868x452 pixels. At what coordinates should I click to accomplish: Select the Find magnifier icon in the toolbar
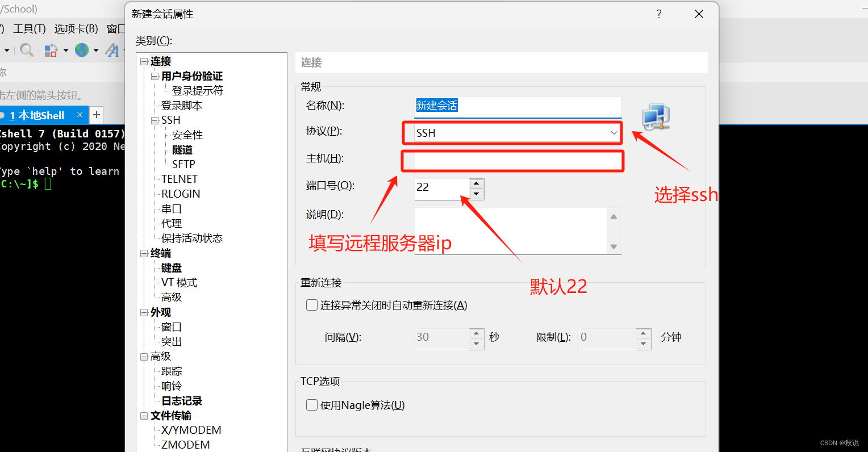click(26, 50)
